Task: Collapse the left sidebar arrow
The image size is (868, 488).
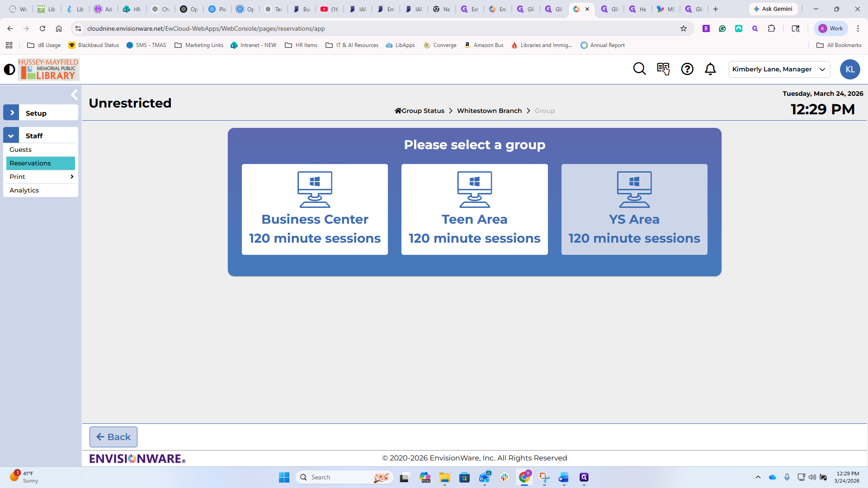Action: click(75, 94)
